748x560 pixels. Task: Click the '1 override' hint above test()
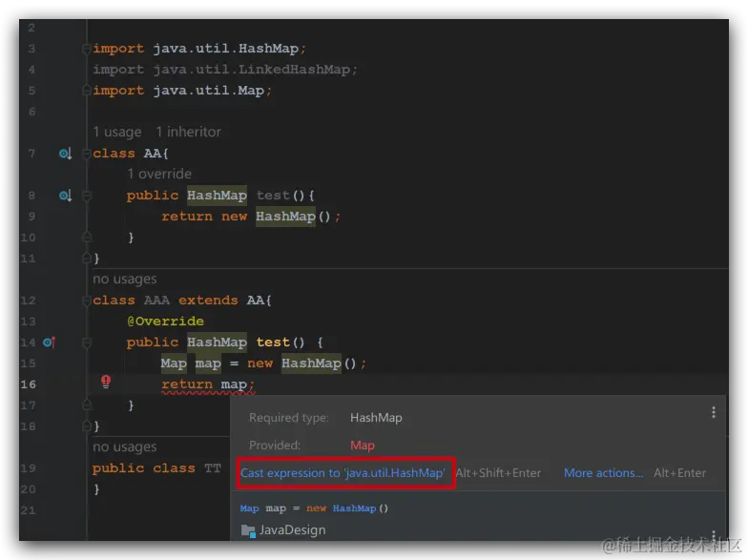click(x=159, y=174)
